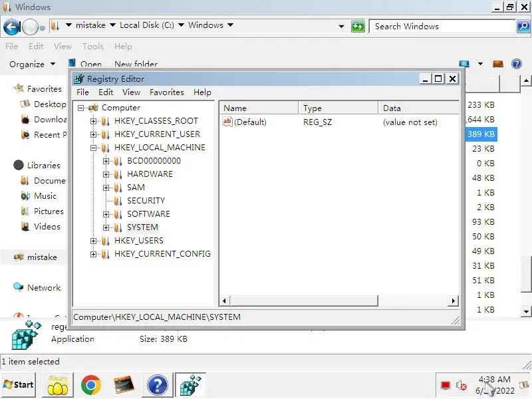This screenshot has height=399, width=532.
Task: Open Registry Editor View menu
Action: click(x=131, y=92)
